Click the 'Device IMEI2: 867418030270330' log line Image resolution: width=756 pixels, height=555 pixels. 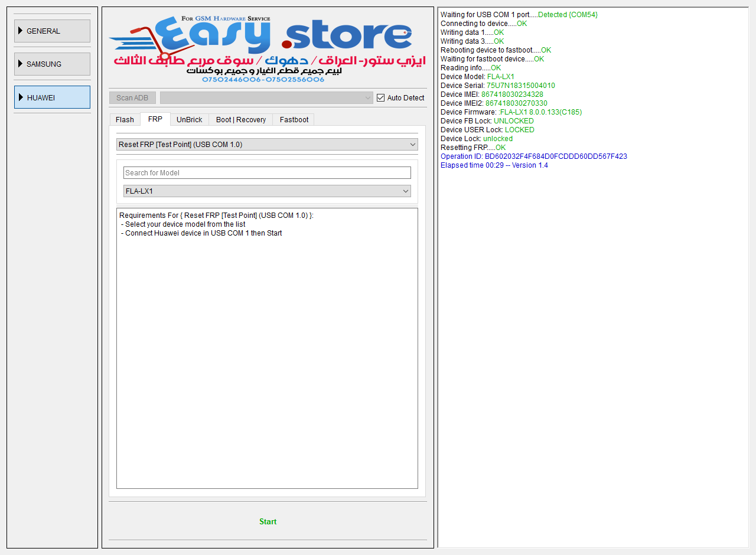tap(494, 103)
